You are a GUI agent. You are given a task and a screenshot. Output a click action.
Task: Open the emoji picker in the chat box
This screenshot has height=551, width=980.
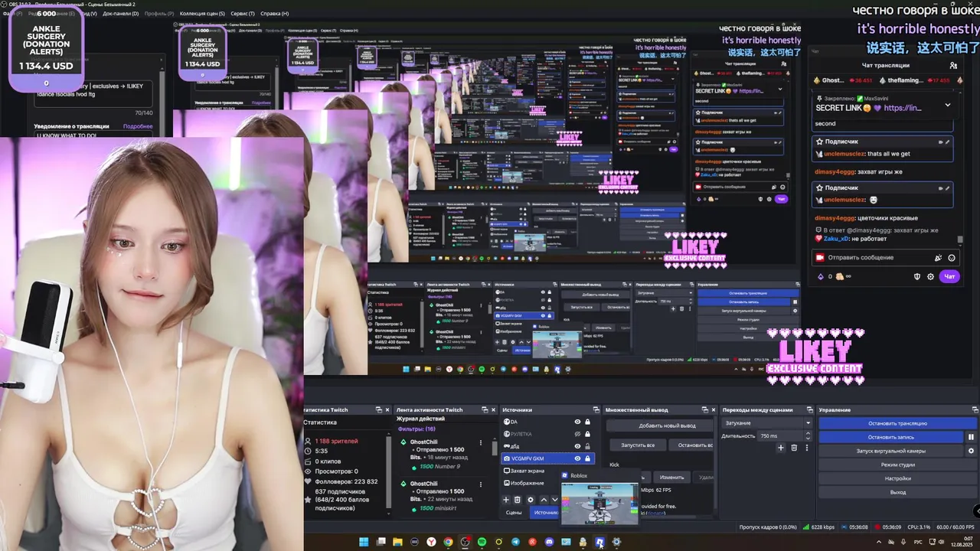(952, 258)
